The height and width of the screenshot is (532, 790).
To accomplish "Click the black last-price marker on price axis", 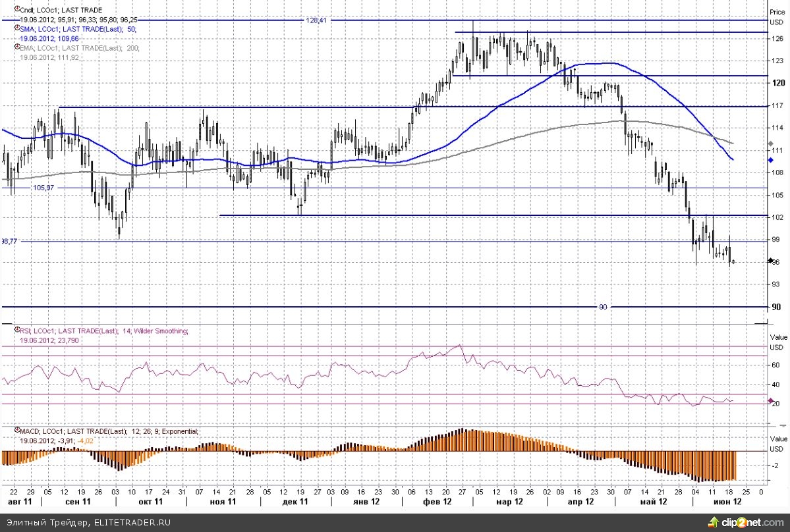I will (x=771, y=261).
